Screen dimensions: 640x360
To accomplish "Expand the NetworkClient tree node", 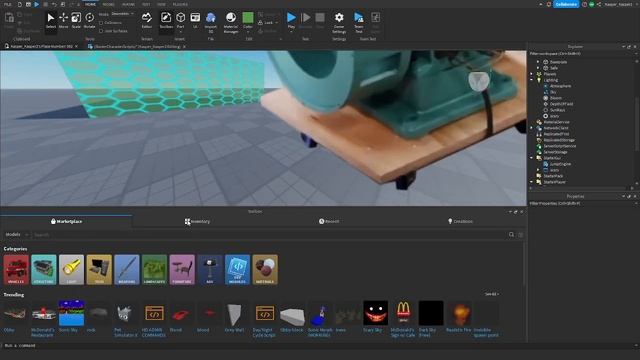I will [x=532, y=128].
